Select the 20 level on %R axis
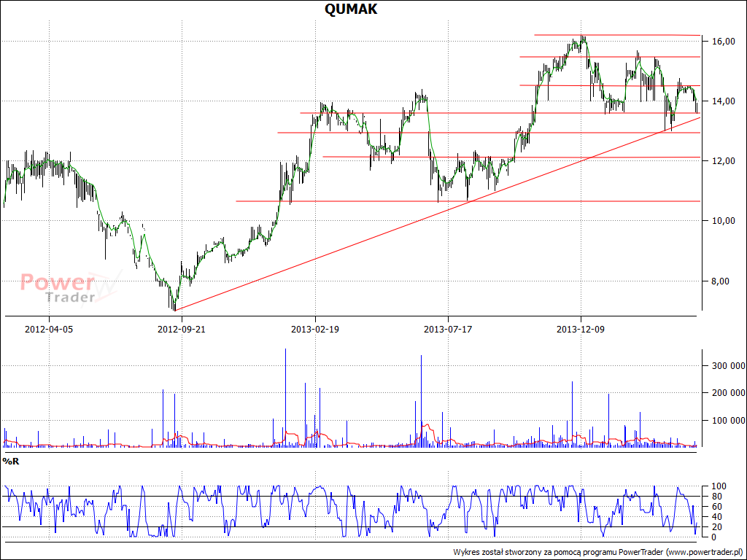 (716, 526)
